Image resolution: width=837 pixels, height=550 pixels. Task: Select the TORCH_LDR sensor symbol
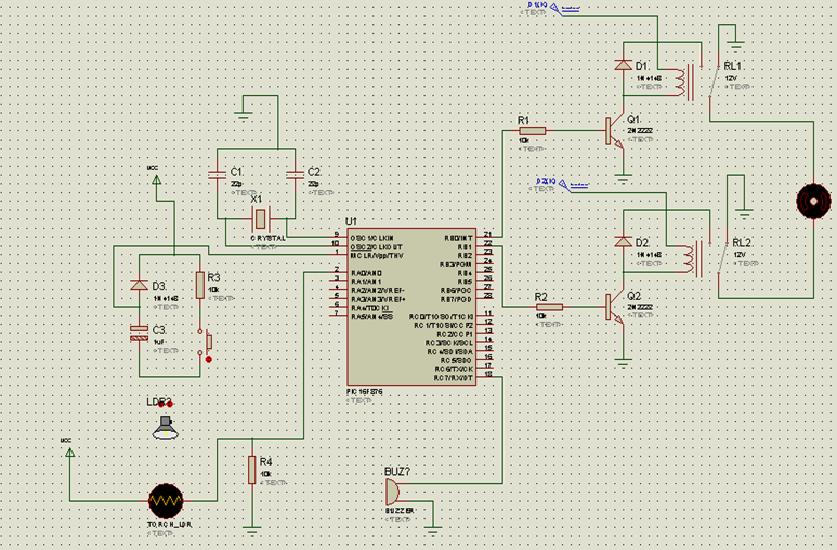tap(165, 501)
